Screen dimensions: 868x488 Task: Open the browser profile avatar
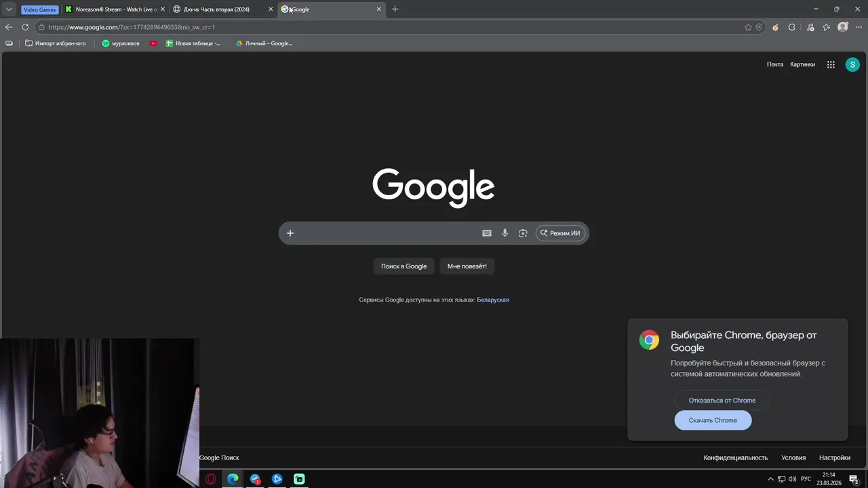[x=843, y=27]
